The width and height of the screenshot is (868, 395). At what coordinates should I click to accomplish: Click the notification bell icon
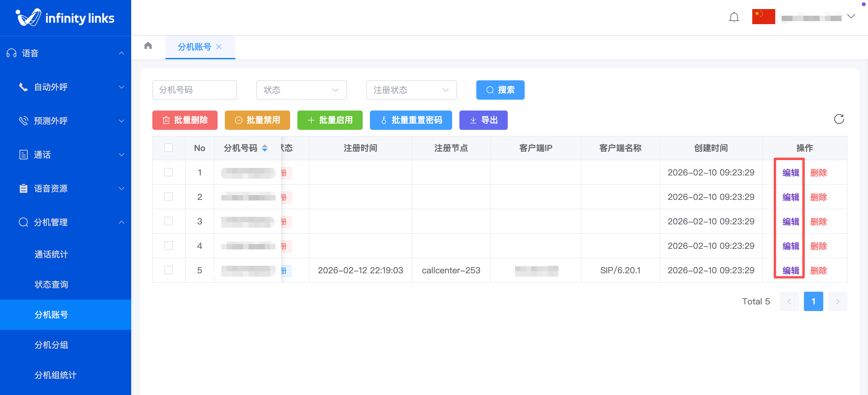734,17
